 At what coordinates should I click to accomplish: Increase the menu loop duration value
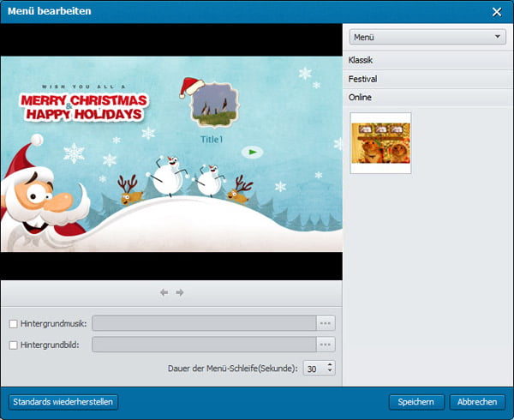pos(330,363)
